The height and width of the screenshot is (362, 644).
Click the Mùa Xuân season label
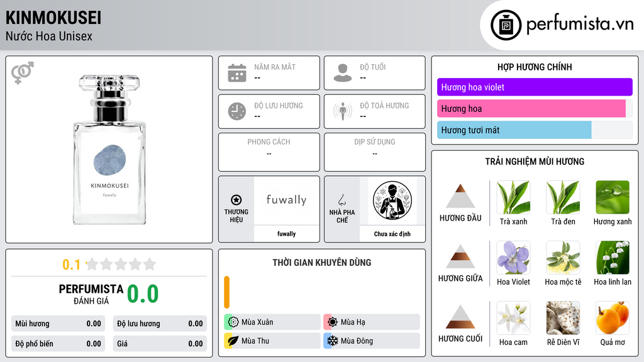click(257, 322)
